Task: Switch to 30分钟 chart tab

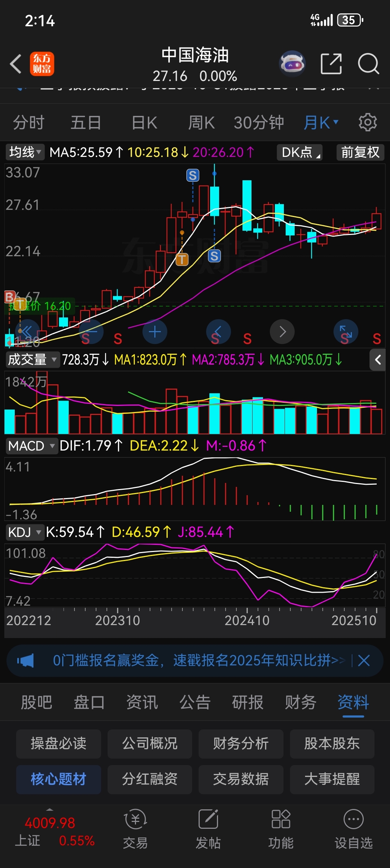Action: 259,122
